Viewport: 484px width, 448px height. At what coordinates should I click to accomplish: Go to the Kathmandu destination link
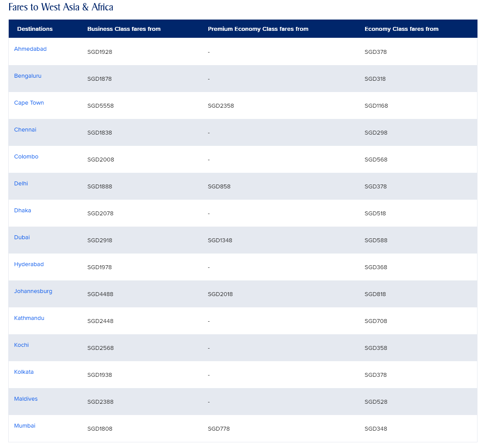(29, 318)
